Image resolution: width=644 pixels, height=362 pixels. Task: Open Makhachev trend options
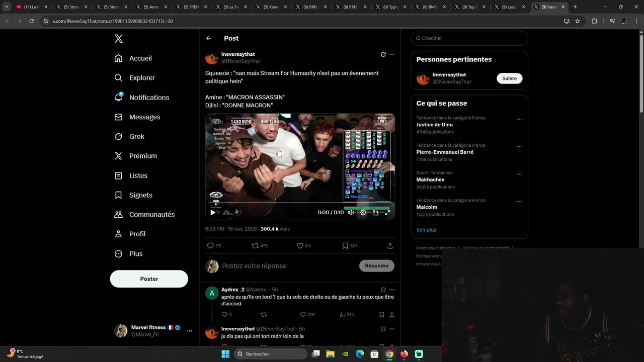click(x=519, y=174)
